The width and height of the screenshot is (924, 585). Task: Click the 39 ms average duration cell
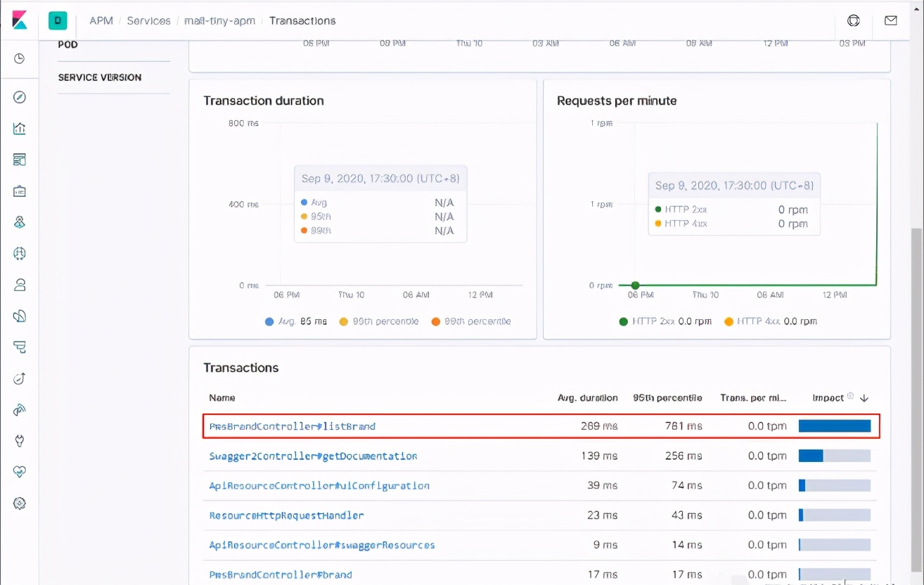[x=603, y=486]
